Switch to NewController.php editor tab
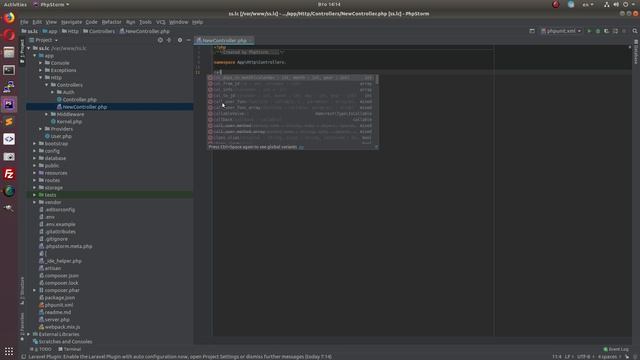 pos(224,40)
